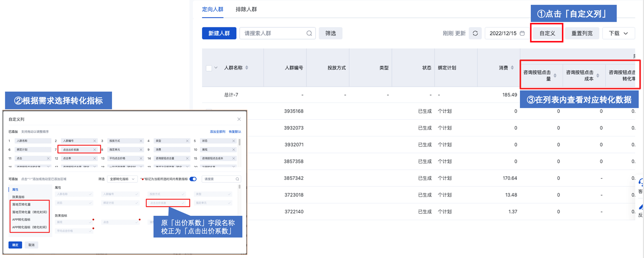This screenshot has height=258, width=644.
Task: Open the 下载 dropdown
Action: 619,33
